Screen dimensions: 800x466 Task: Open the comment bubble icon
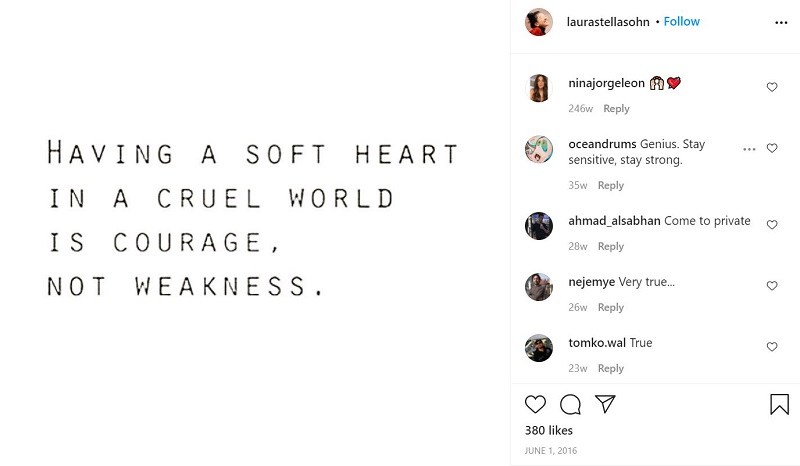click(570, 404)
